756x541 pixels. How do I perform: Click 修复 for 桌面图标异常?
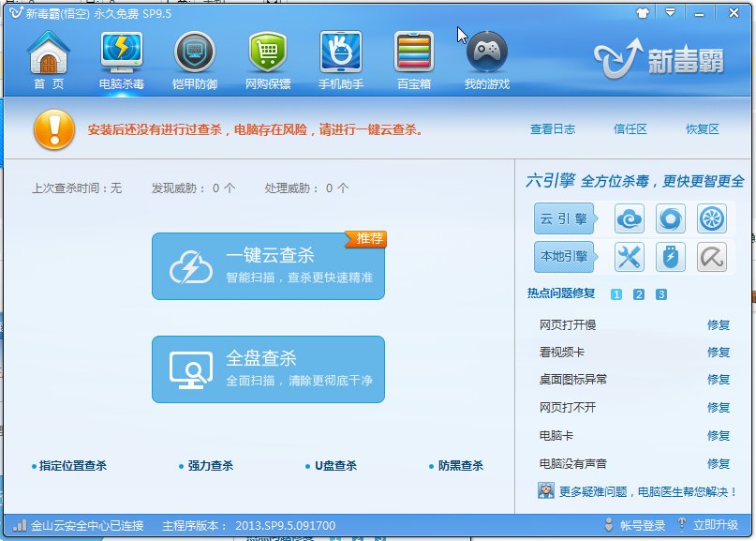[x=719, y=380]
